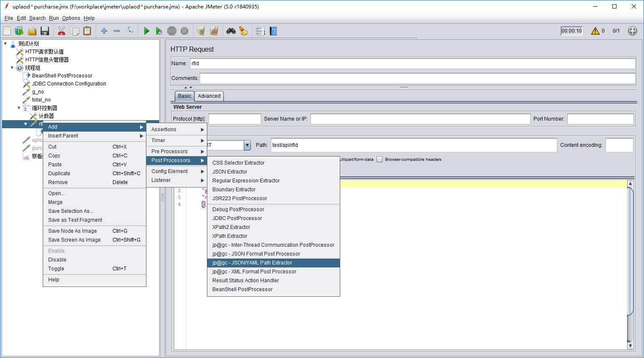Expand all nodes with plus icon

pyautogui.click(x=104, y=31)
